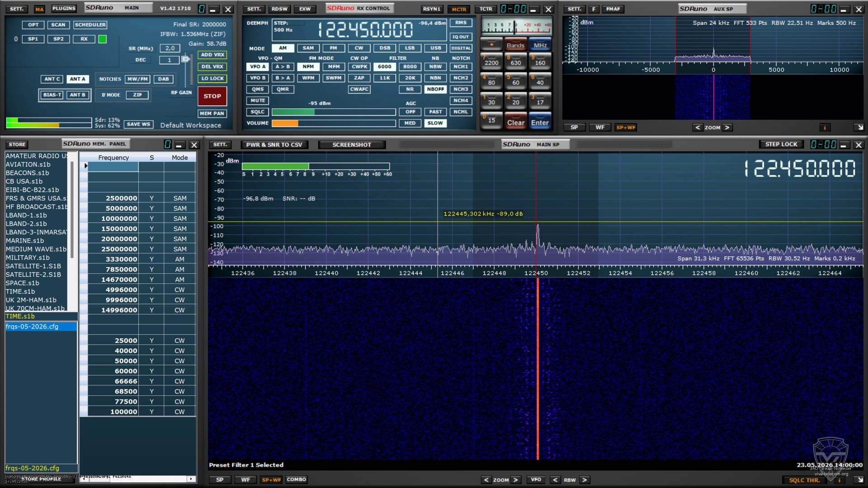This screenshot has height=488, width=868.
Task: Zoom out in Main SP window
Action: click(486, 480)
